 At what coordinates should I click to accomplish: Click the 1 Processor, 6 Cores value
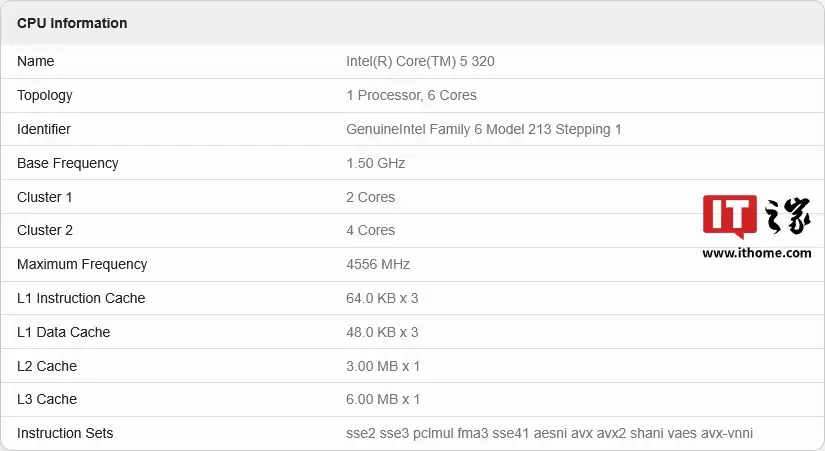(411, 95)
